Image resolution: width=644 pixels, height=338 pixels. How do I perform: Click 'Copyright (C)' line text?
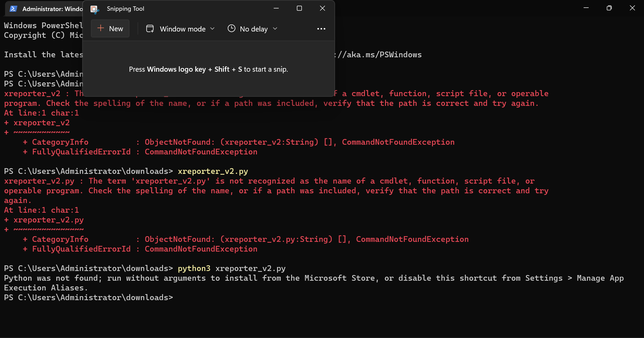43,35
